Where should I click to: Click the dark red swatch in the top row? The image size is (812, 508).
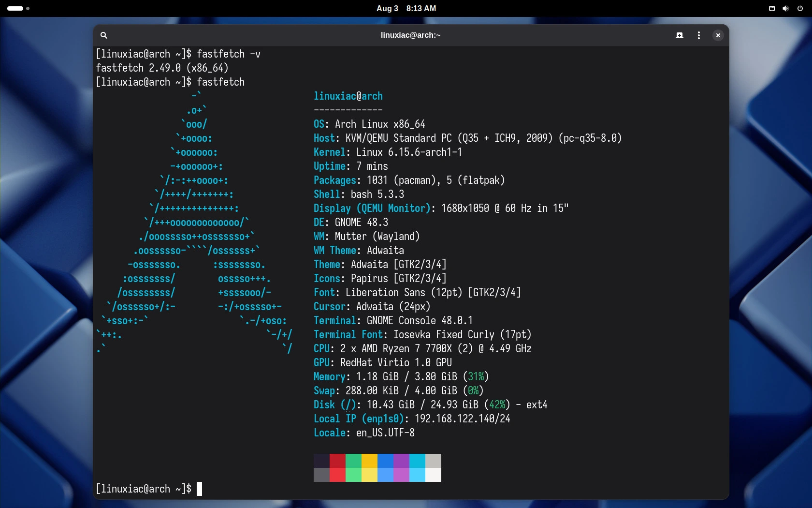tap(337, 461)
